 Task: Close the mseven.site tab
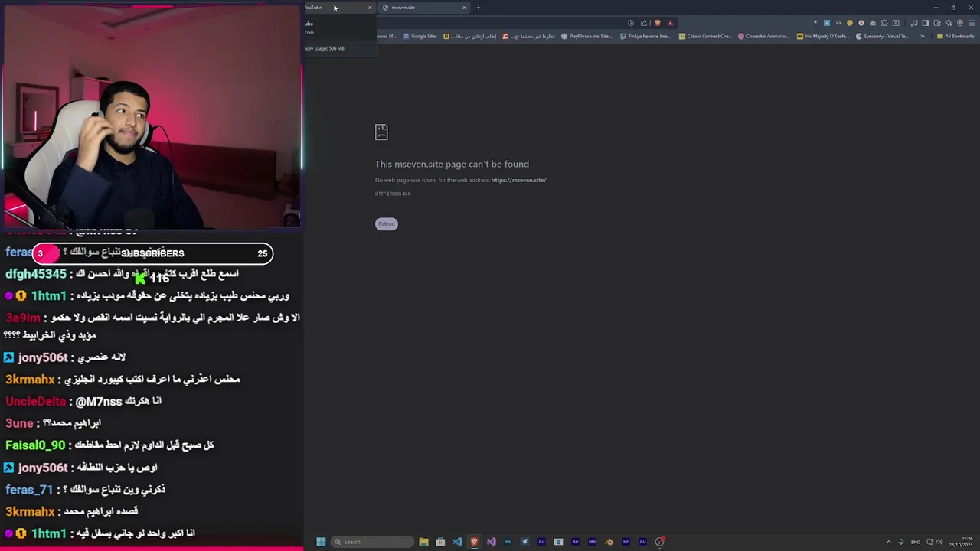(x=464, y=8)
